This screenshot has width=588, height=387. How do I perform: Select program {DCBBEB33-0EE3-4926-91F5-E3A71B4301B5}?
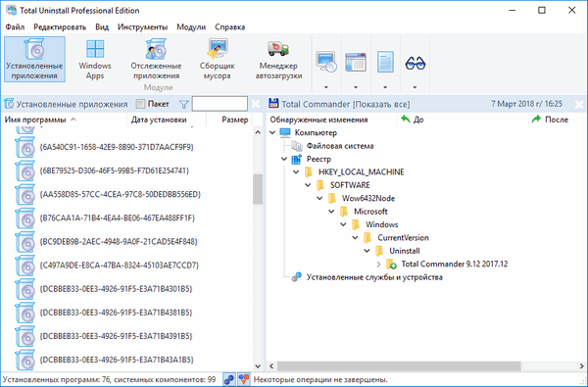point(116,289)
